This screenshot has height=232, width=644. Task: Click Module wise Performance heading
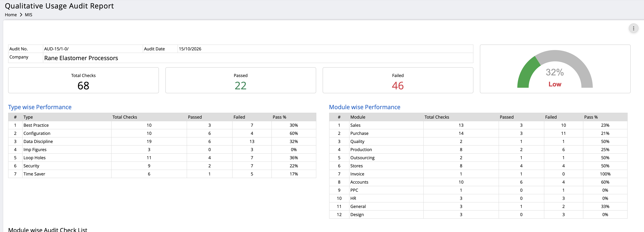(364, 107)
